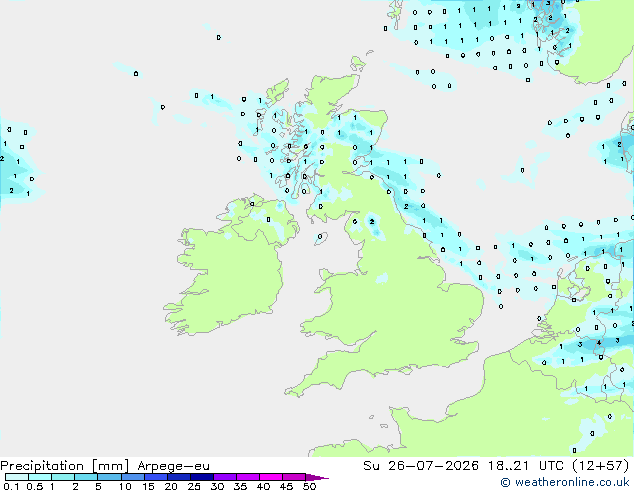Click the 50 label on the legend scale
The height and width of the screenshot is (490, 634).
[309, 486]
